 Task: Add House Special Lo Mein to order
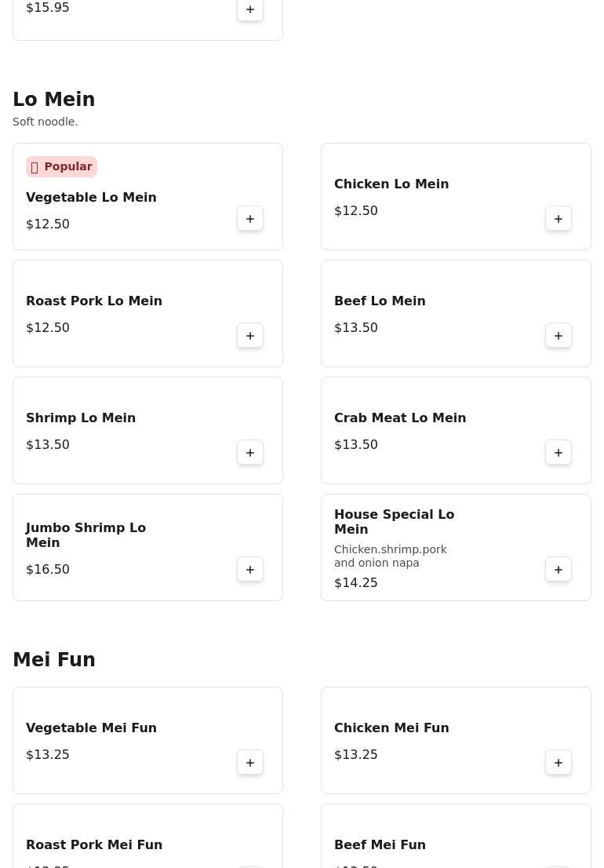pyautogui.click(x=559, y=570)
